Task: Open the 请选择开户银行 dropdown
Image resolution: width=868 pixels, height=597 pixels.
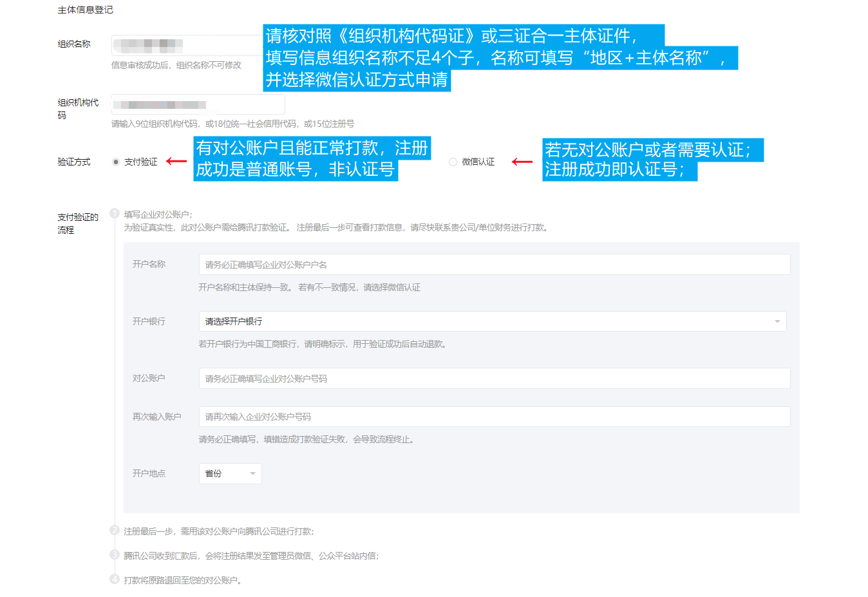Action: (x=492, y=321)
